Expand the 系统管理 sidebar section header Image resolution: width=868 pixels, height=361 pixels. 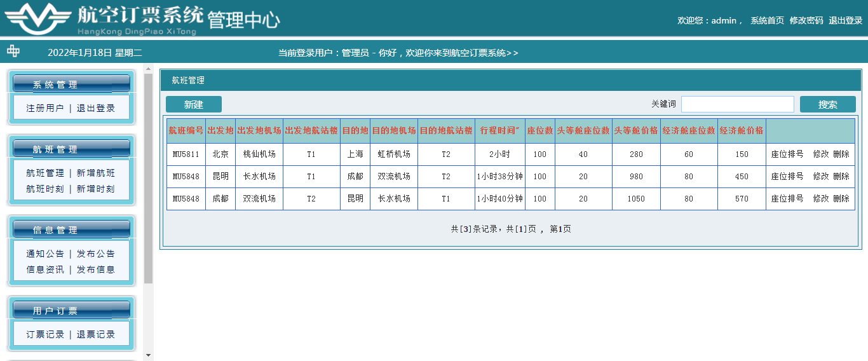tap(71, 84)
